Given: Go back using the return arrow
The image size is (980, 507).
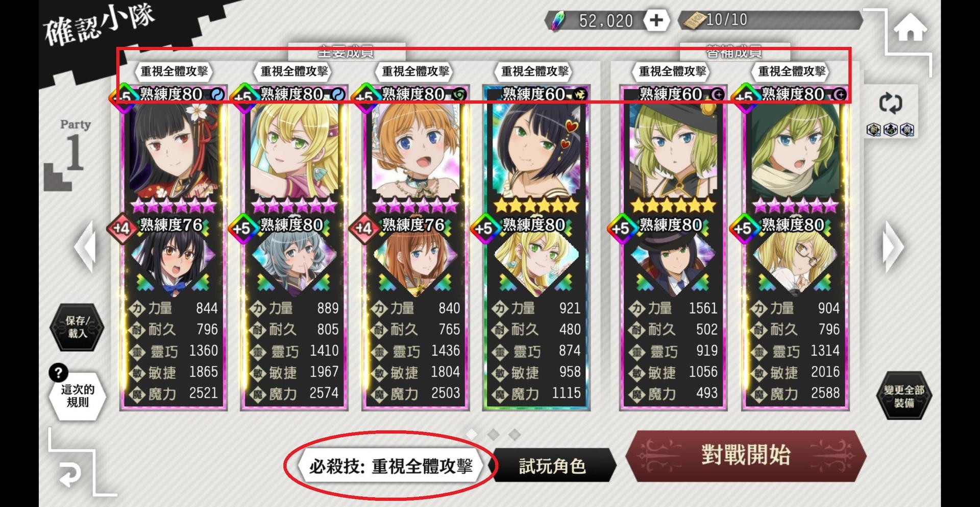Looking at the screenshot, I should tap(70, 474).
